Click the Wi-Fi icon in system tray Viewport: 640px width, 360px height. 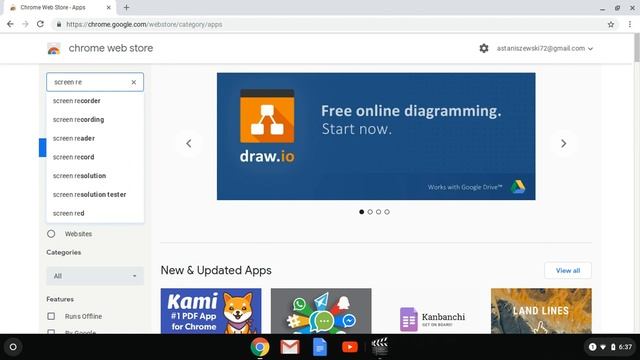coord(603,347)
